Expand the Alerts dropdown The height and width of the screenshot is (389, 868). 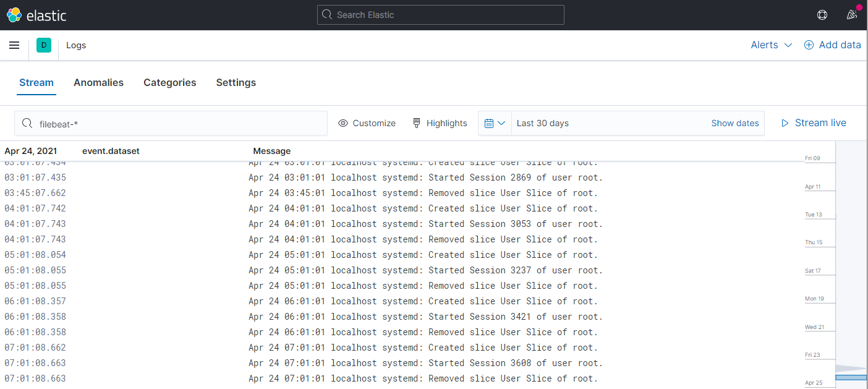771,45
